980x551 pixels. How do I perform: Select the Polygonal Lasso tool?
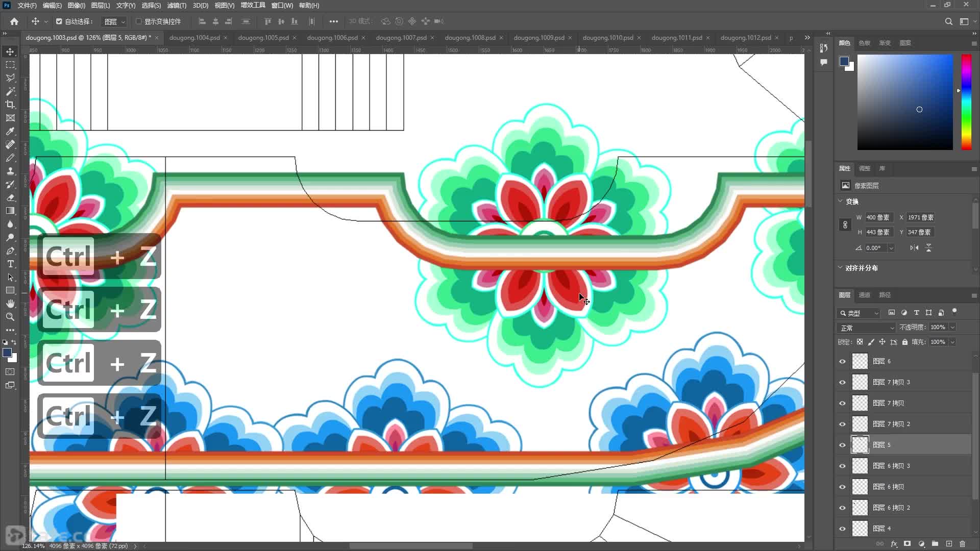[x=10, y=78]
